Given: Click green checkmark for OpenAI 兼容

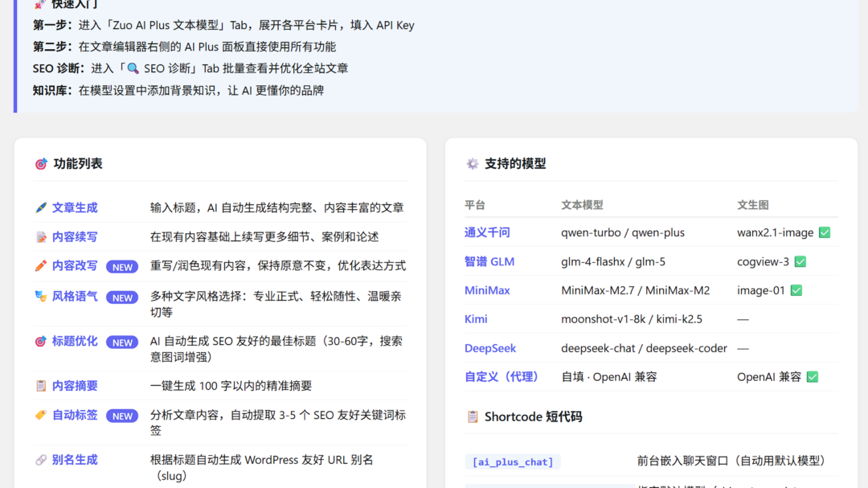Looking at the screenshot, I should tap(812, 377).
